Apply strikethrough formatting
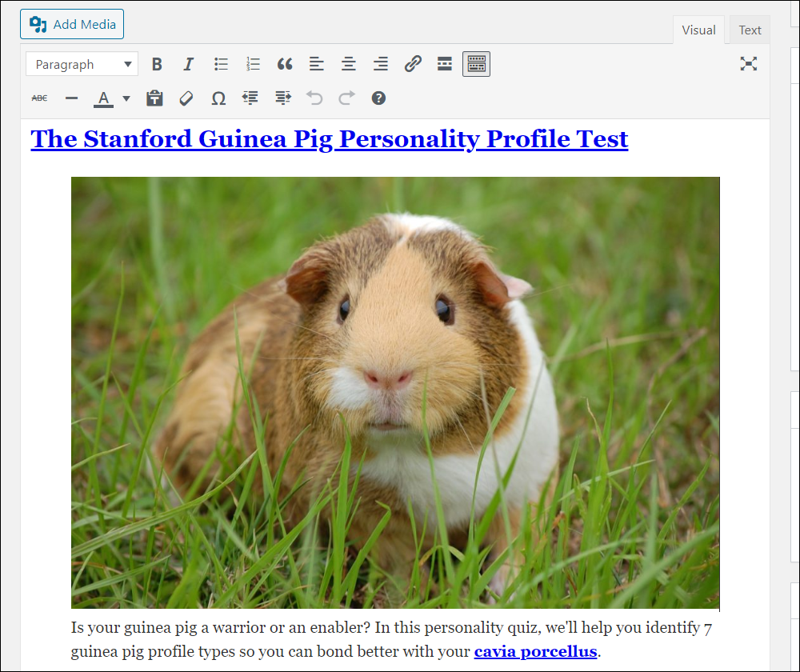Image resolution: width=800 pixels, height=672 pixels. (39, 98)
